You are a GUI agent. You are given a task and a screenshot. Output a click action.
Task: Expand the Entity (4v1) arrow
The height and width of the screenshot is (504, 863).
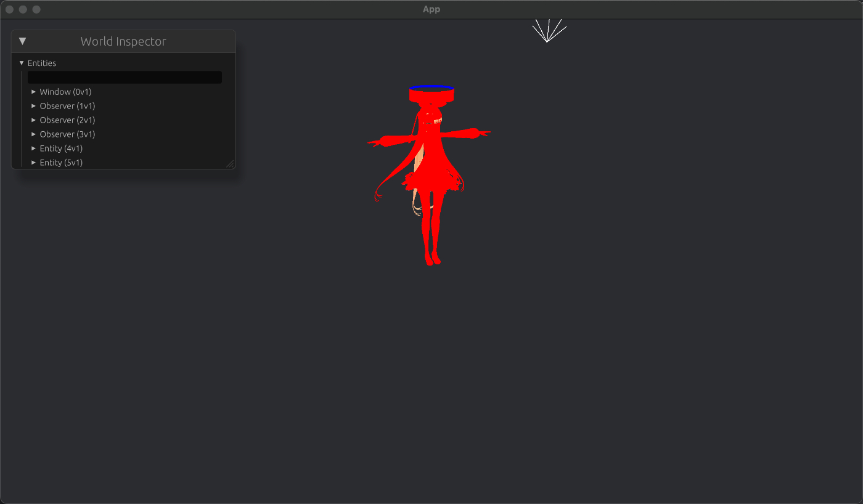click(x=34, y=148)
